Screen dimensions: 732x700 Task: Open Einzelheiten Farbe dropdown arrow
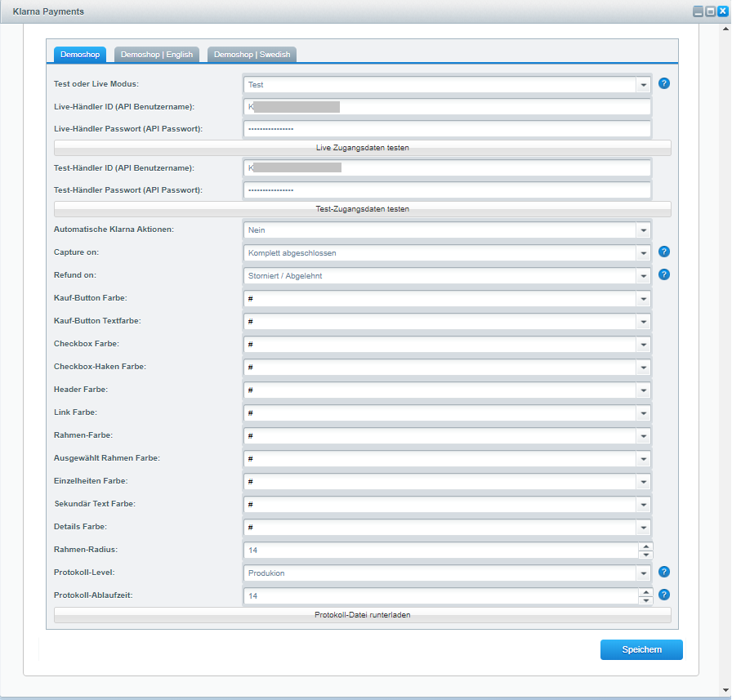tap(643, 482)
